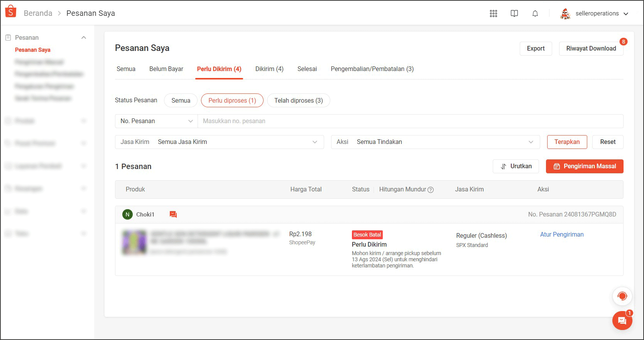Select the Semua status filter pill

click(181, 100)
